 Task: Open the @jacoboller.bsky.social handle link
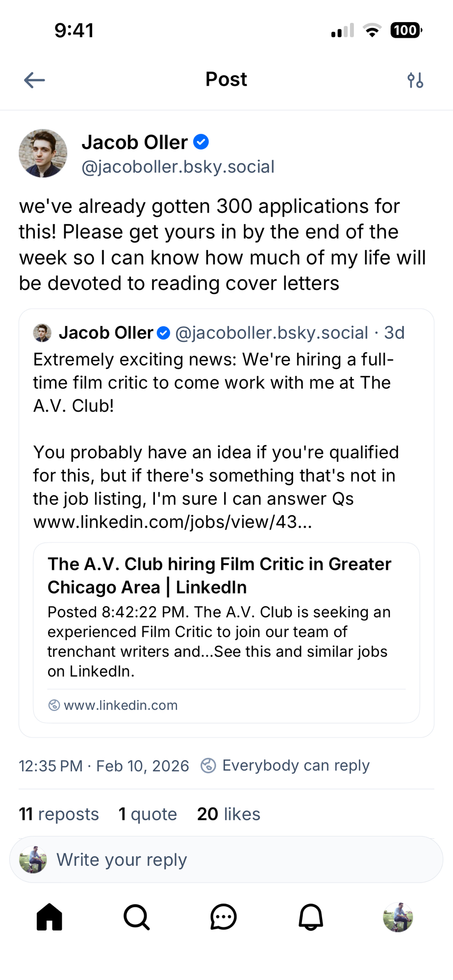tap(178, 167)
